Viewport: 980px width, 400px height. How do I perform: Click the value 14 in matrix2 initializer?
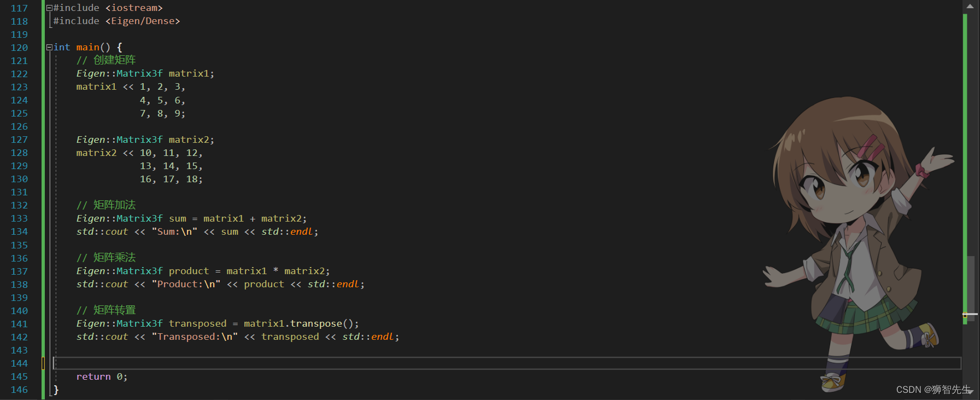click(x=168, y=166)
